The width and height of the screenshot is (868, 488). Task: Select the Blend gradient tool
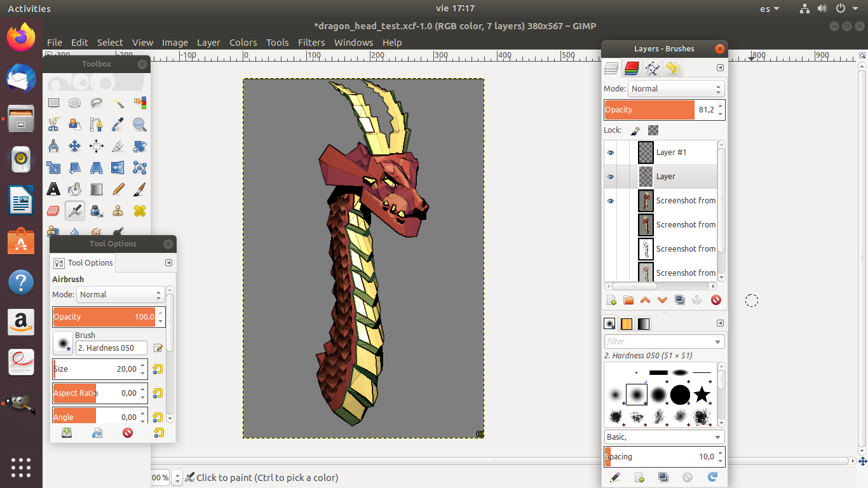click(x=97, y=189)
